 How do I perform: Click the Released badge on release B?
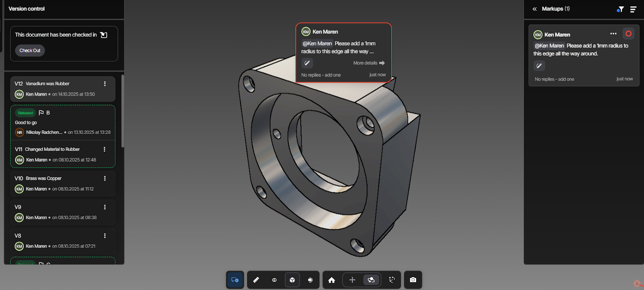coord(25,113)
